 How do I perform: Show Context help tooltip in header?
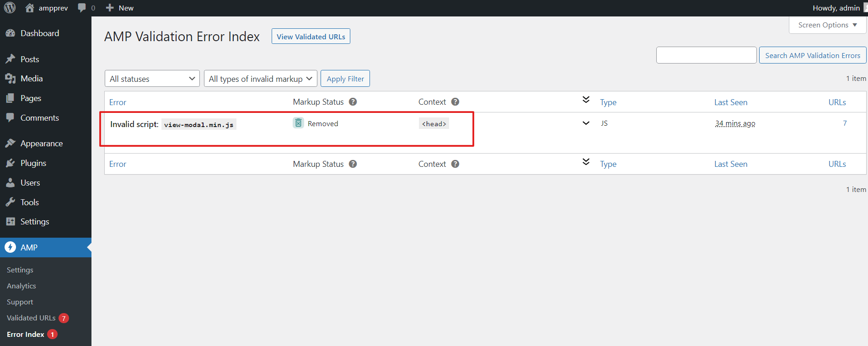455,102
